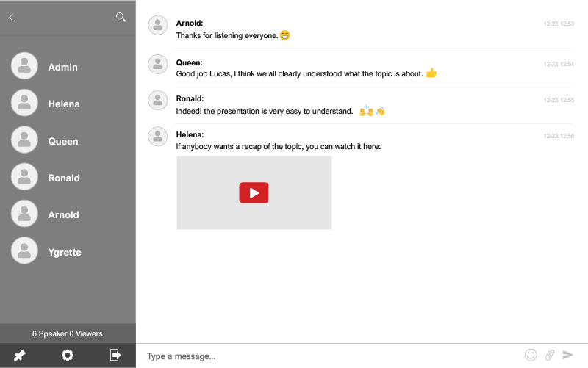
Task: Play the video shared by Helena
Action: (254, 192)
